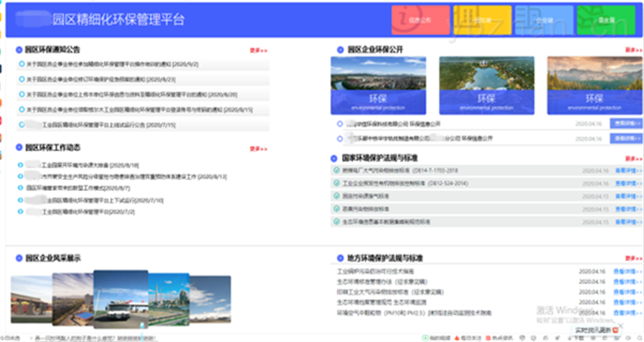Open the notice dated 2020/7/15

pyautogui.click(x=105, y=126)
